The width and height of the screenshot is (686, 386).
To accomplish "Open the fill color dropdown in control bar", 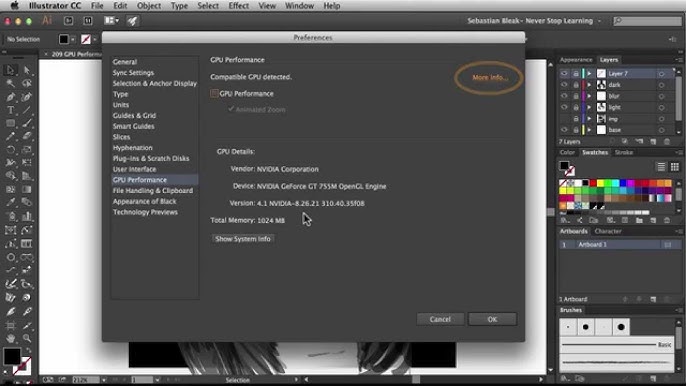I will pos(73,39).
